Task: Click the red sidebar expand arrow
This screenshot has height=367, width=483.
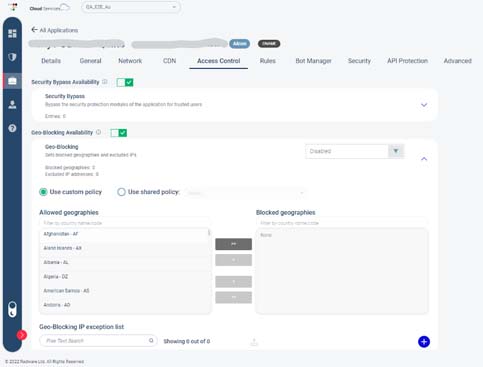Action: click(x=22, y=335)
